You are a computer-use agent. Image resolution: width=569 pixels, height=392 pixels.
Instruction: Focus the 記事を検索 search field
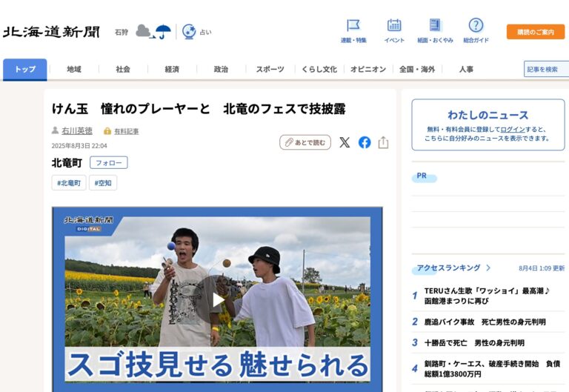(x=545, y=69)
